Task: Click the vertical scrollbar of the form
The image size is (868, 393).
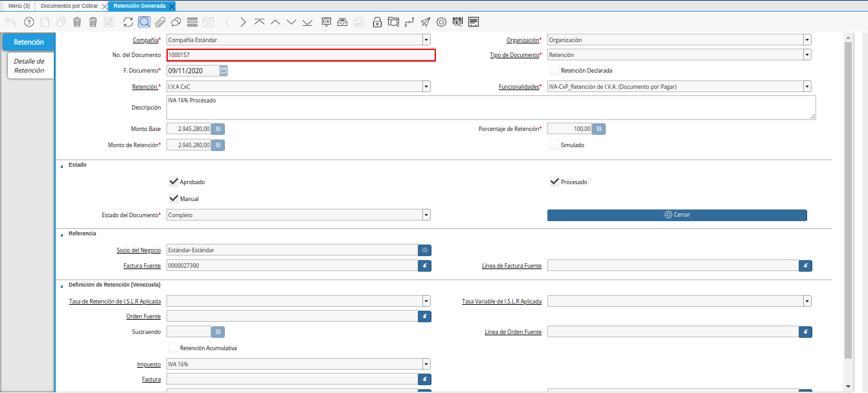Action: (848, 195)
